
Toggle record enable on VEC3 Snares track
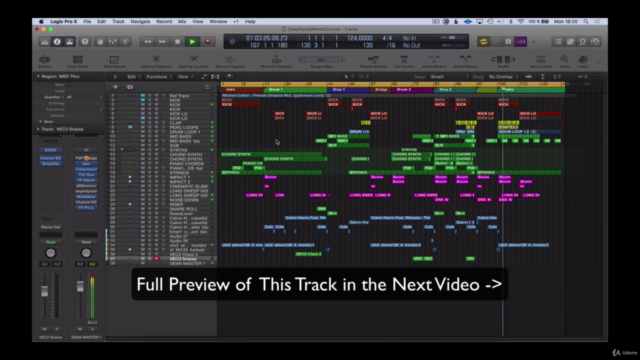point(156,259)
